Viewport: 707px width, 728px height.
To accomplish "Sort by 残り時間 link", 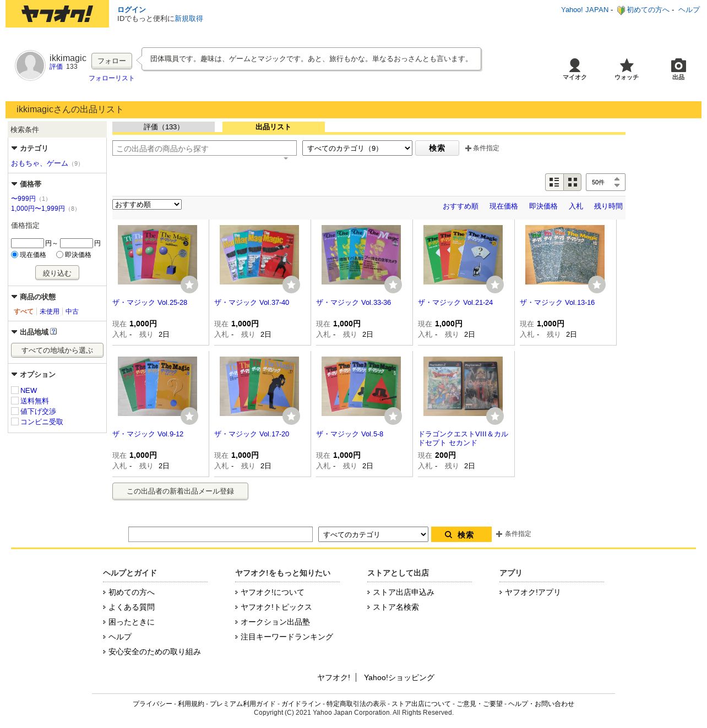I will click(x=608, y=206).
